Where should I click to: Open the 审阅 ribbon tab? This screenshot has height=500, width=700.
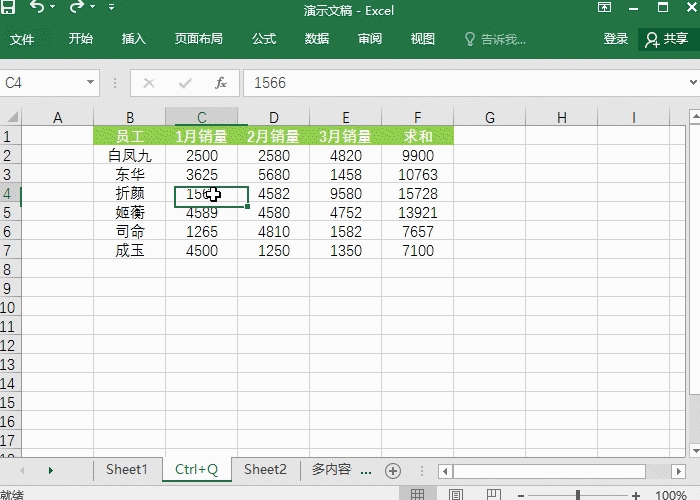click(370, 39)
